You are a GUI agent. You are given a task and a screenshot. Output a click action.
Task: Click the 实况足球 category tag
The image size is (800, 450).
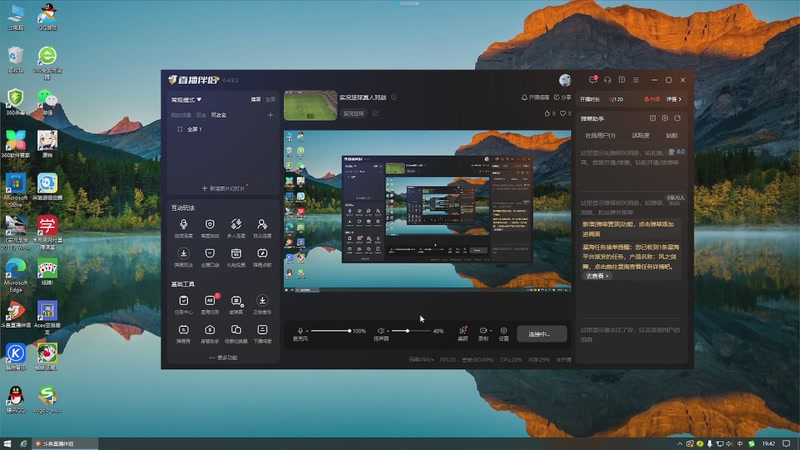[354, 114]
